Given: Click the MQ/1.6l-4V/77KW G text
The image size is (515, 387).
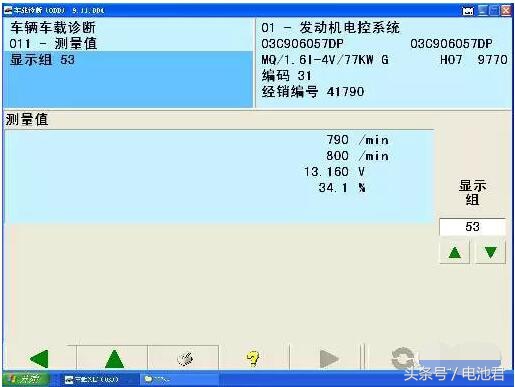Looking at the screenshot, I should click(325, 60).
